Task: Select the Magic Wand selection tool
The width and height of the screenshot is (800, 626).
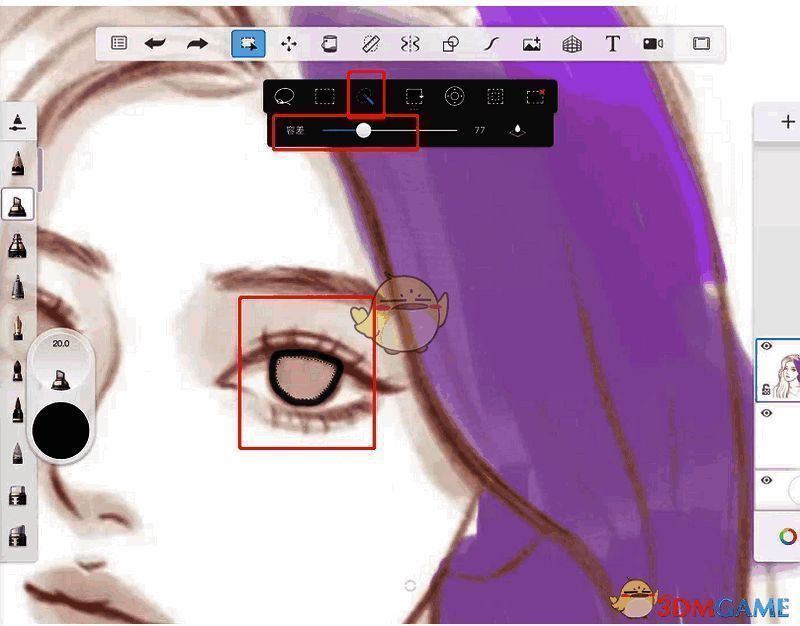Action: click(364, 98)
